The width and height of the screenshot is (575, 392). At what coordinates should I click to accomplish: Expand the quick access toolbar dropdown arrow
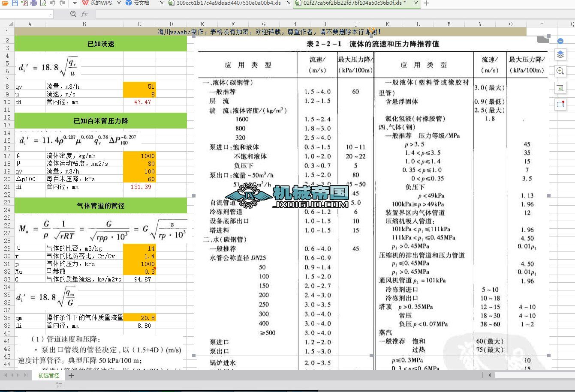[x=74, y=3]
